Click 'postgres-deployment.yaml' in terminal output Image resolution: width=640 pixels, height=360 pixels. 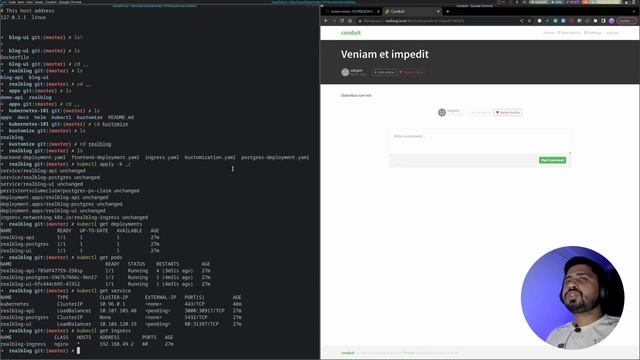coord(275,157)
